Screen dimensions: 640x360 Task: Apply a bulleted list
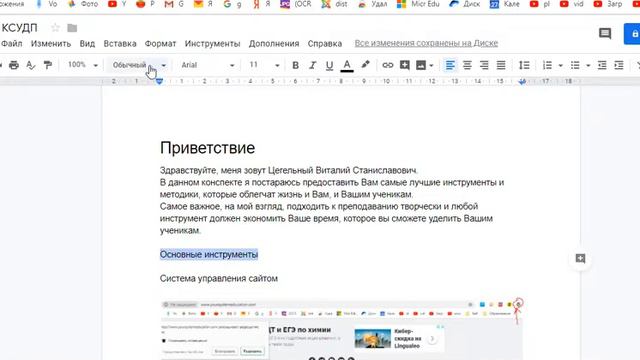575,65
